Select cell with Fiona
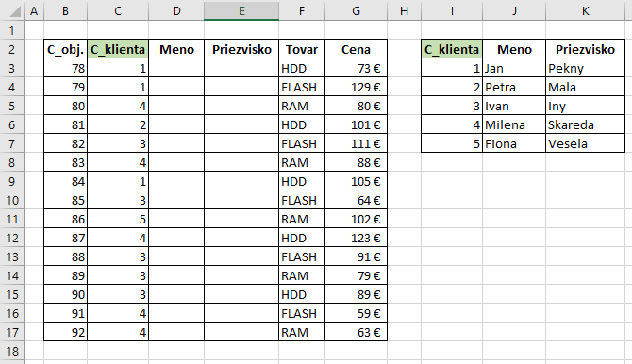This screenshot has width=632, height=364. [514, 144]
